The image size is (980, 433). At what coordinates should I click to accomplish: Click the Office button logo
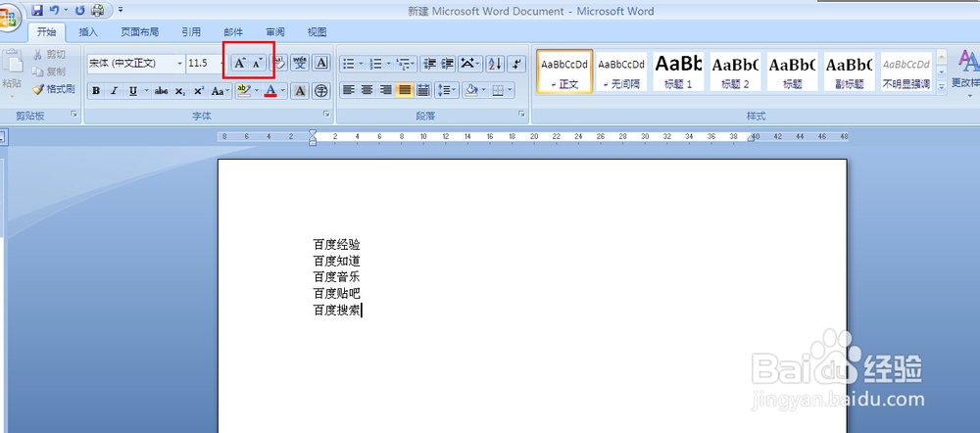8,18
